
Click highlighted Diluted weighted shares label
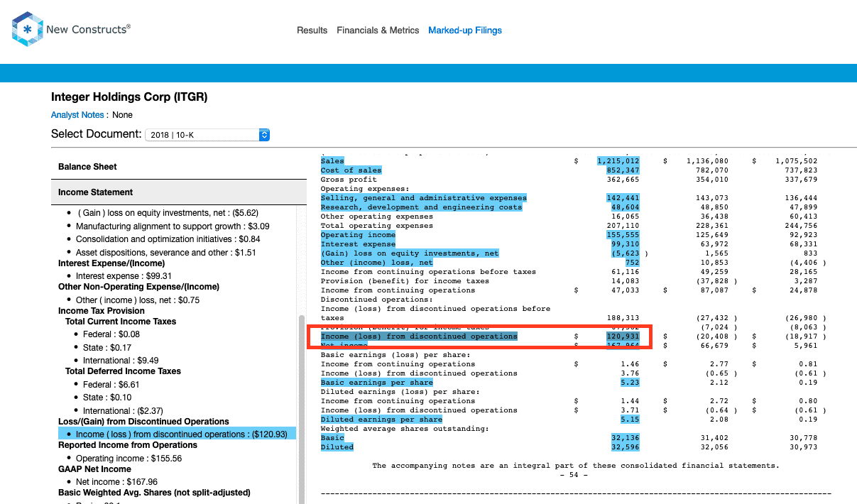337,447
